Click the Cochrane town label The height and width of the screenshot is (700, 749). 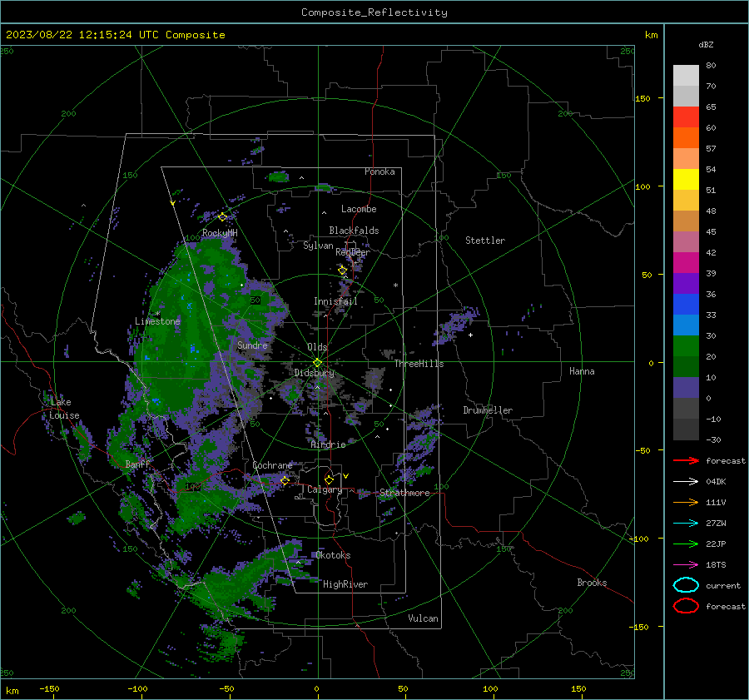click(x=272, y=465)
